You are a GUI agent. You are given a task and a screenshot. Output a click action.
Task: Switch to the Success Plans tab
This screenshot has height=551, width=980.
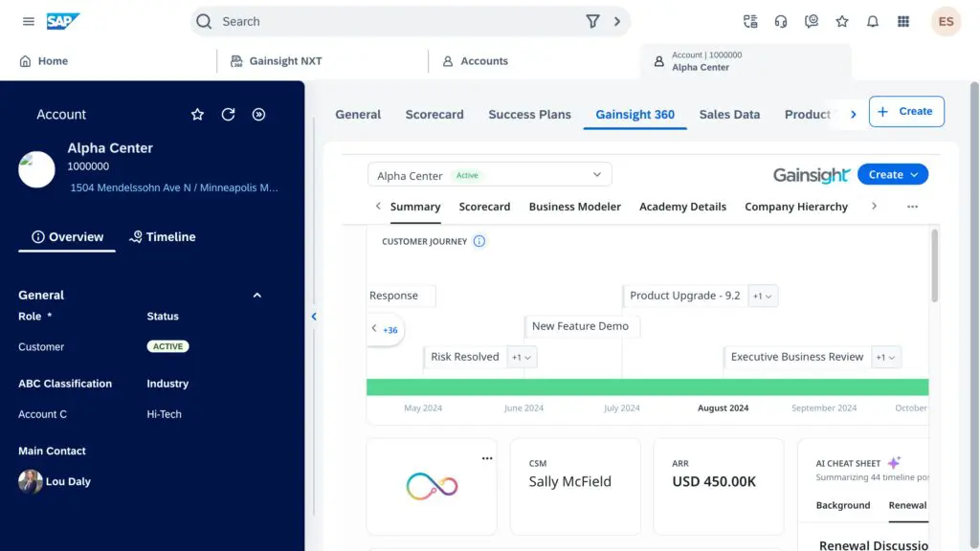tap(529, 114)
